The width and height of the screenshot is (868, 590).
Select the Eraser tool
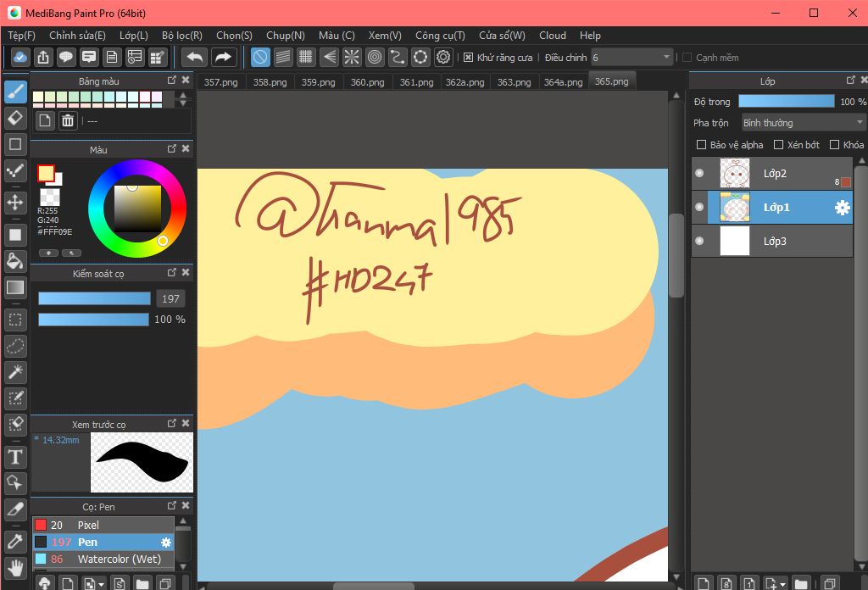(x=15, y=118)
